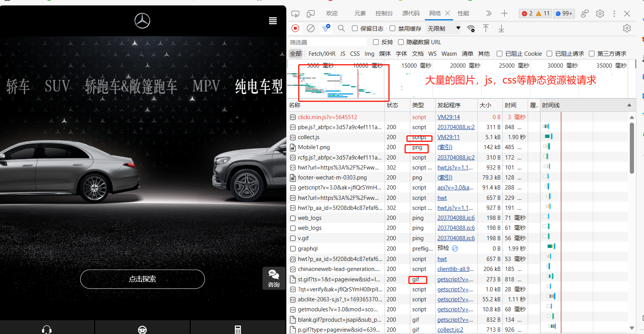Toggle the inspect element tool
The width and height of the screenshot is (644, 334).
295,13
